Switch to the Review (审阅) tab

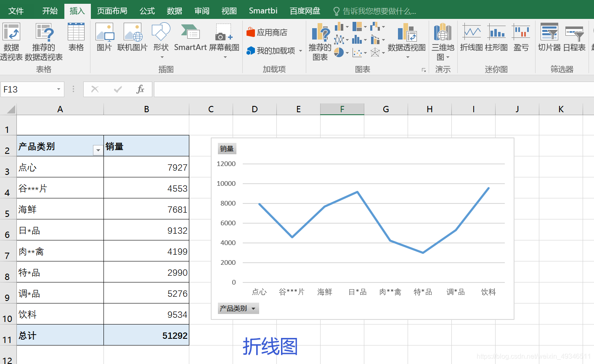coord(202,11)
